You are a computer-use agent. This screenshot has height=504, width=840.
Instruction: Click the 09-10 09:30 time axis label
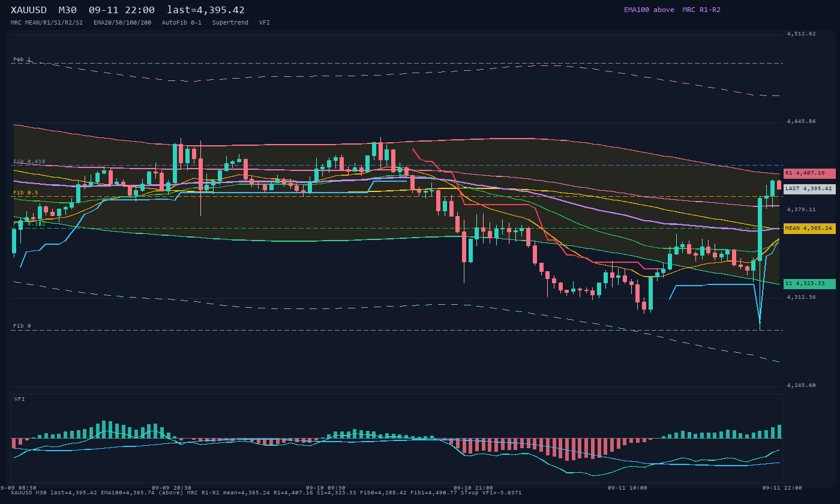326,488
